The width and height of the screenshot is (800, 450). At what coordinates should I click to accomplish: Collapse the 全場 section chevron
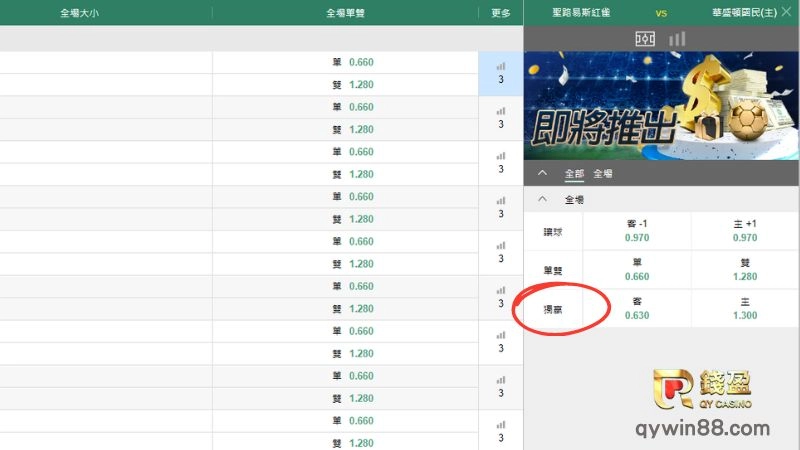542,199
